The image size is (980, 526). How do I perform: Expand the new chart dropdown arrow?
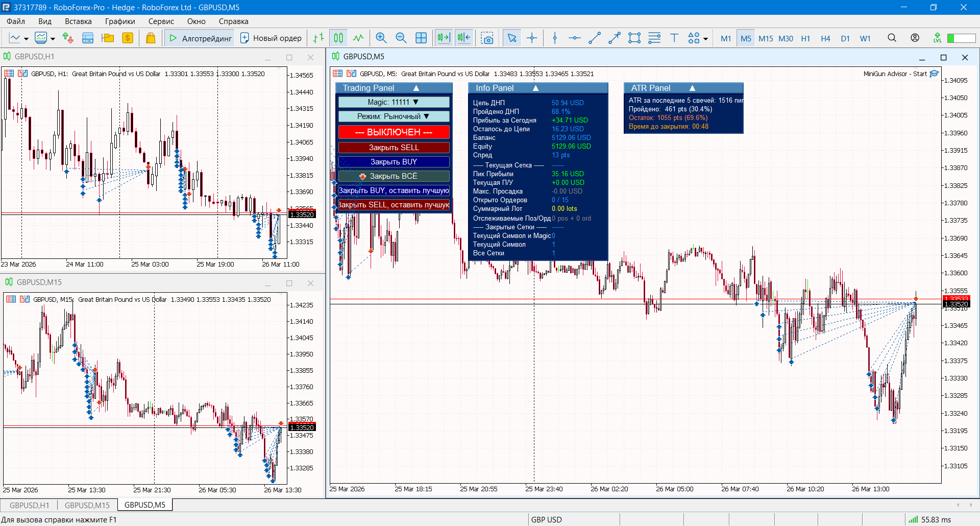26,39
